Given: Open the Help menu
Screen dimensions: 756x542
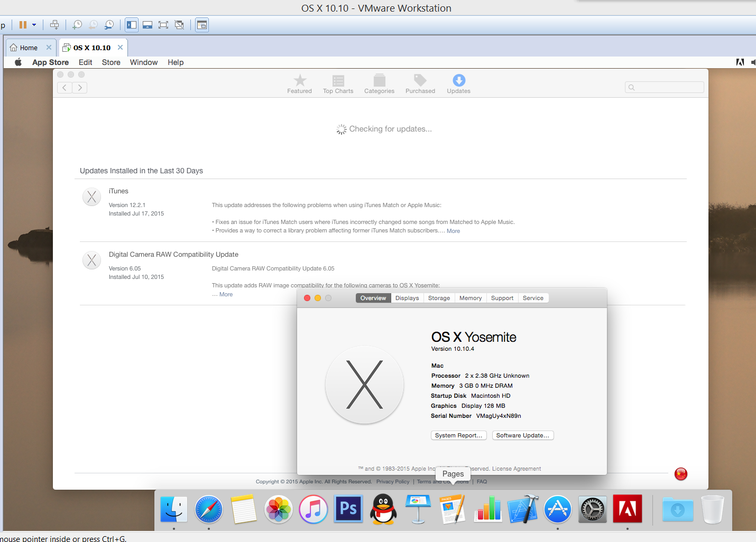Looking at the screenshot, I should point(176,62).
